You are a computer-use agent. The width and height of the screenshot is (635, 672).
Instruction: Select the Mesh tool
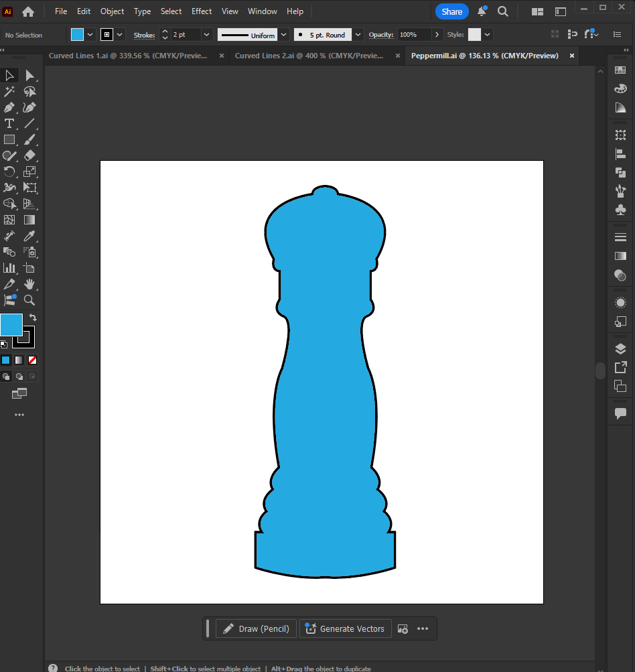pyautogui.click(x=9, y=220)
